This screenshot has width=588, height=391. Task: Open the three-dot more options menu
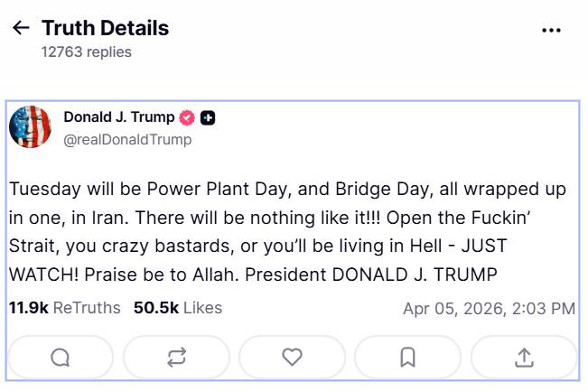point(551,30)
